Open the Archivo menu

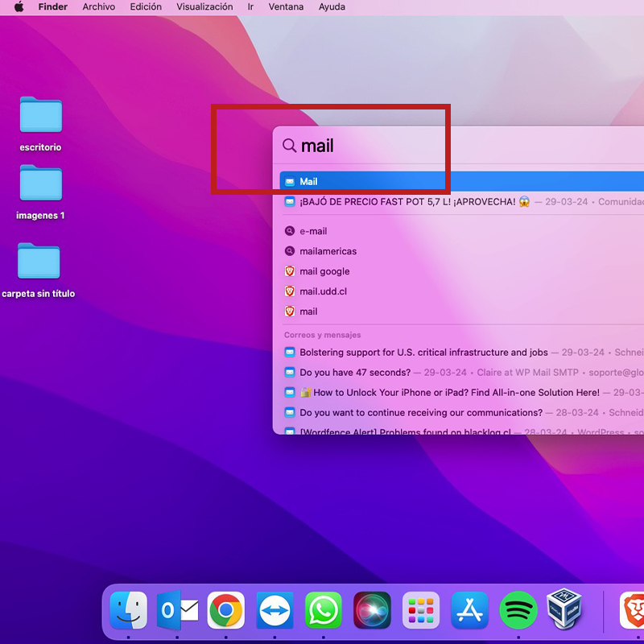[x=98, y=7]
